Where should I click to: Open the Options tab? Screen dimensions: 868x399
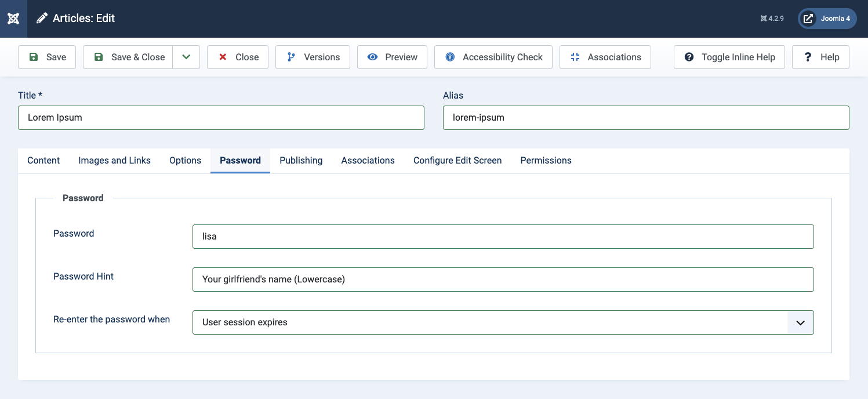click(185, 161)
